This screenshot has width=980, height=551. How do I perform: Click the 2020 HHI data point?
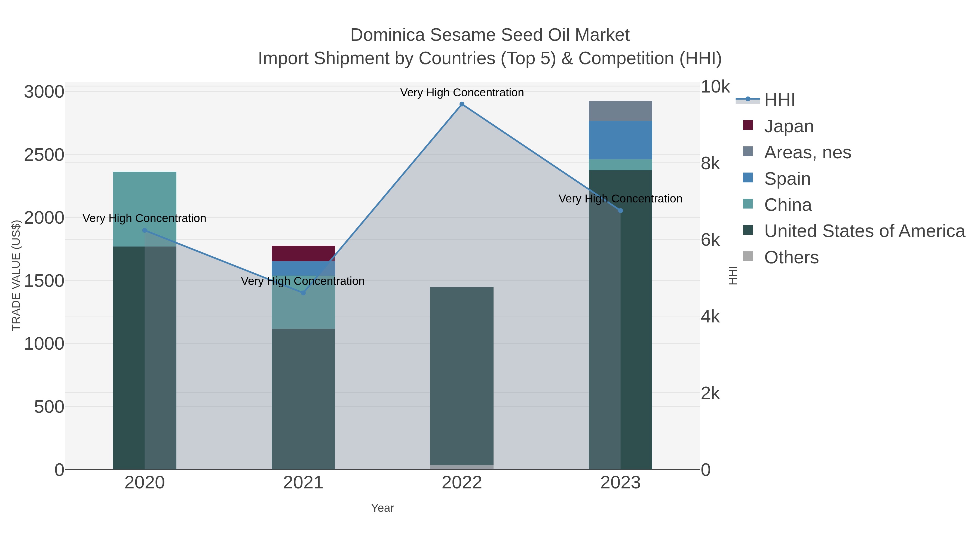[145, 230]
